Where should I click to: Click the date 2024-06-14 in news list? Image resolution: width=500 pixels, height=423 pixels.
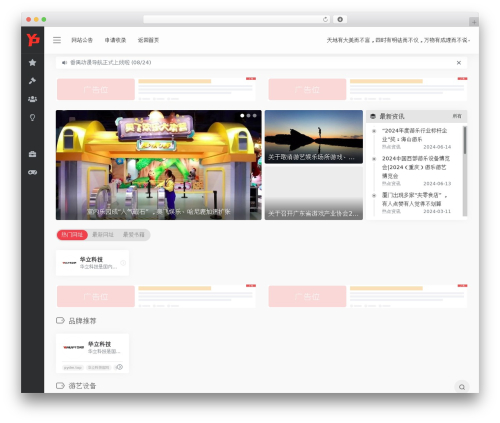[437, 147]
